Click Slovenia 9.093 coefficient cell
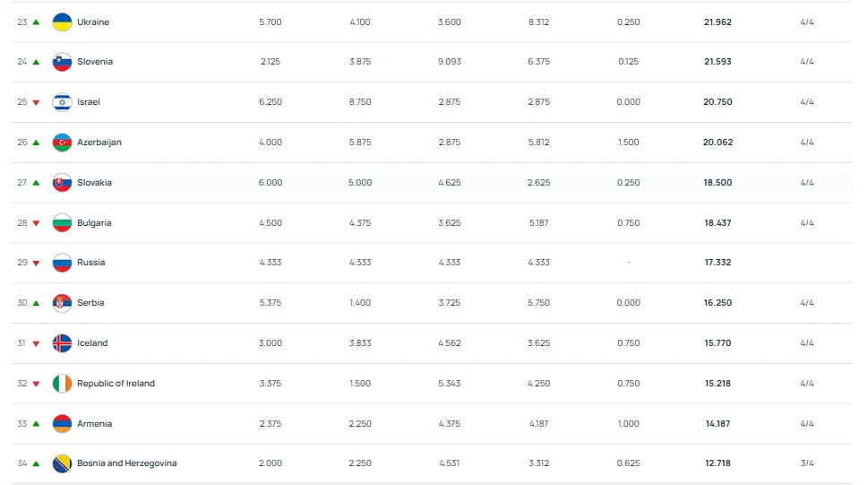This screenshot has height=485, width=868. click(449, 62)
